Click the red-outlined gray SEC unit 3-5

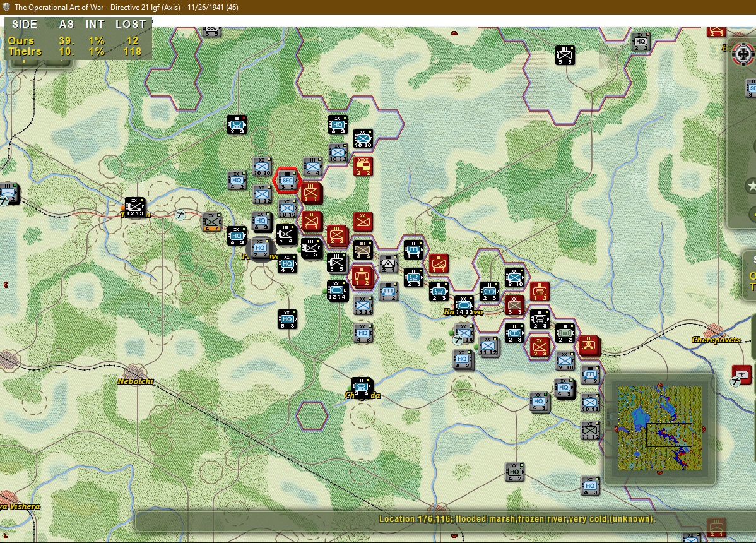(x=287, y=181)
